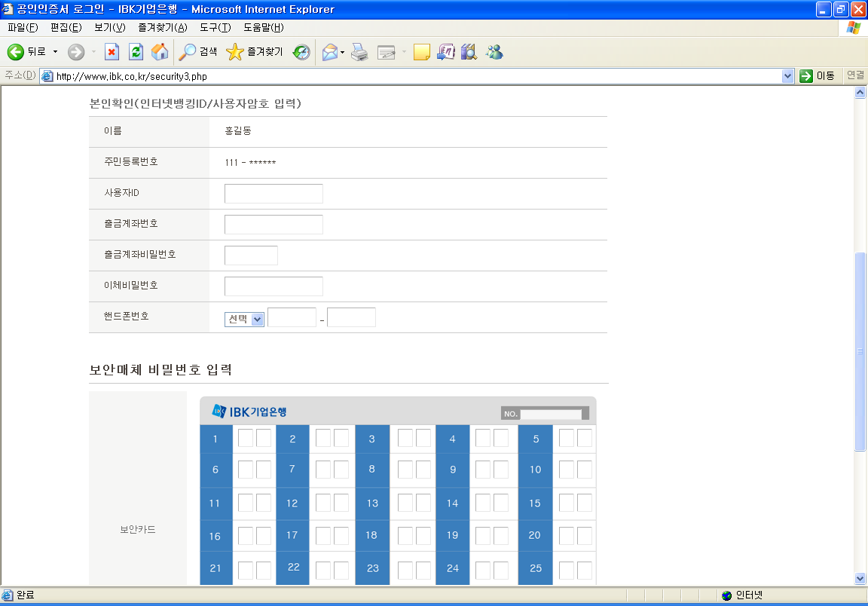Click the 인터넷 zone status indicator

[x=743, y=595]
